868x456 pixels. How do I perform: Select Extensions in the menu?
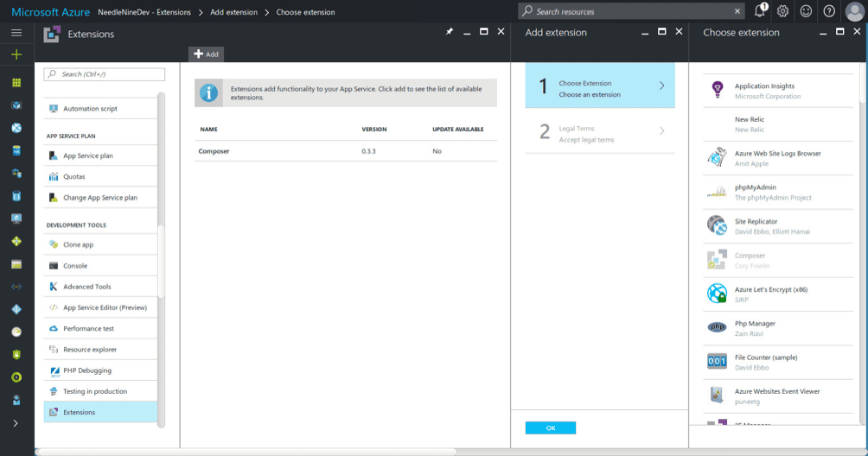[100, 412]
